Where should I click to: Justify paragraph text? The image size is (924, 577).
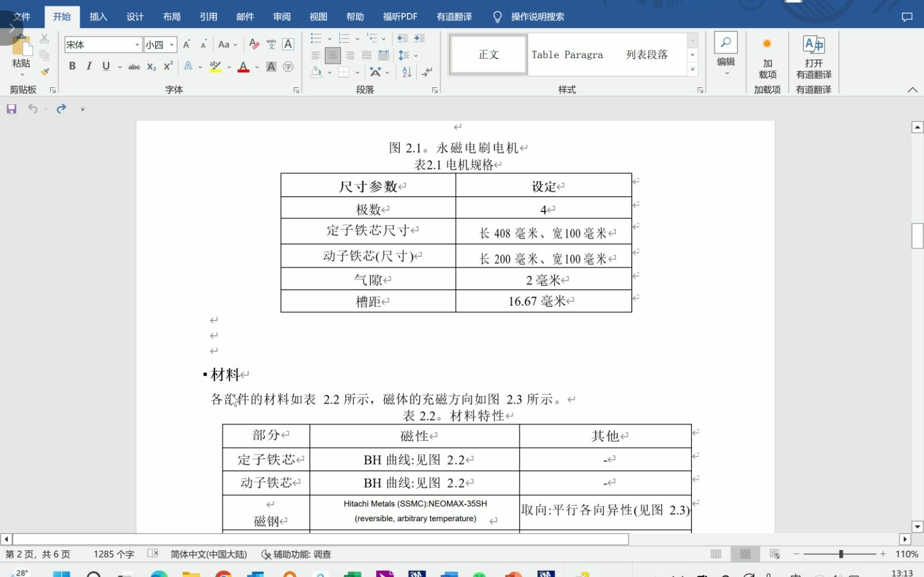tap(367, 55)
